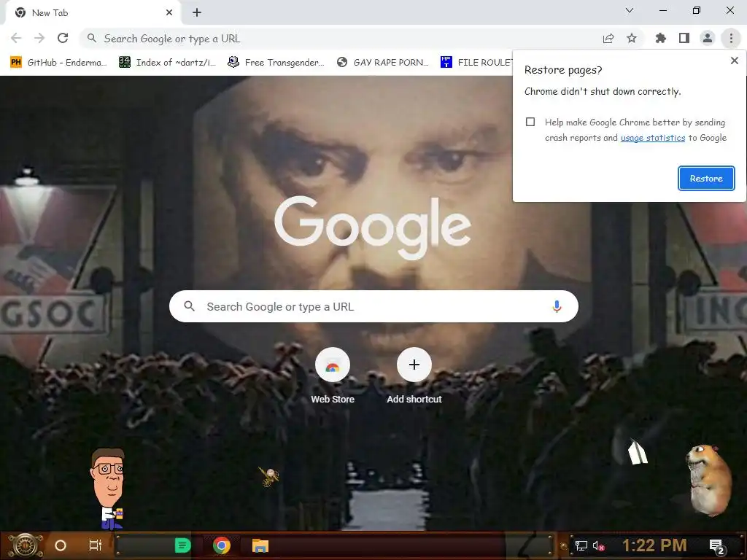
Task: Bookmark this tab with the star icon
Action: [632, 38]
